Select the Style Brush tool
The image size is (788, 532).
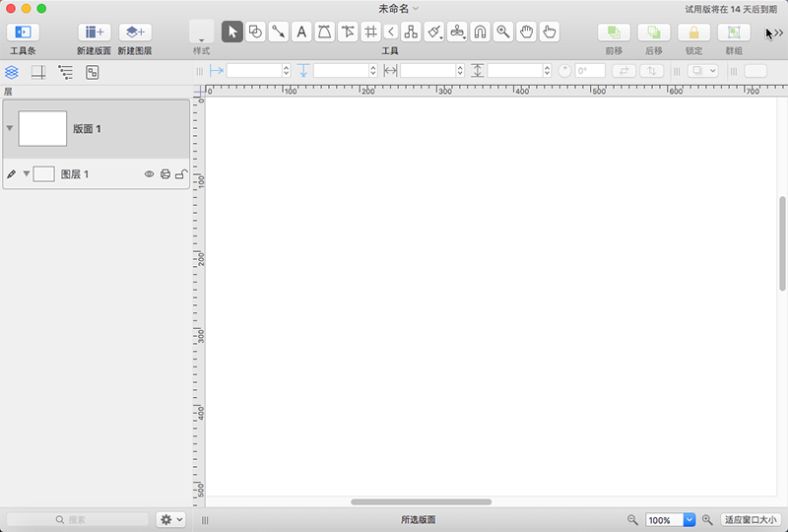(434, 32)
